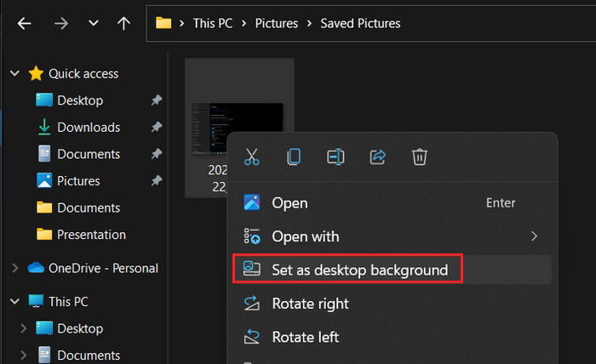Viewport: 596px width, 364px height.
Task: Go up one folder level arrow
Action: 123,24
